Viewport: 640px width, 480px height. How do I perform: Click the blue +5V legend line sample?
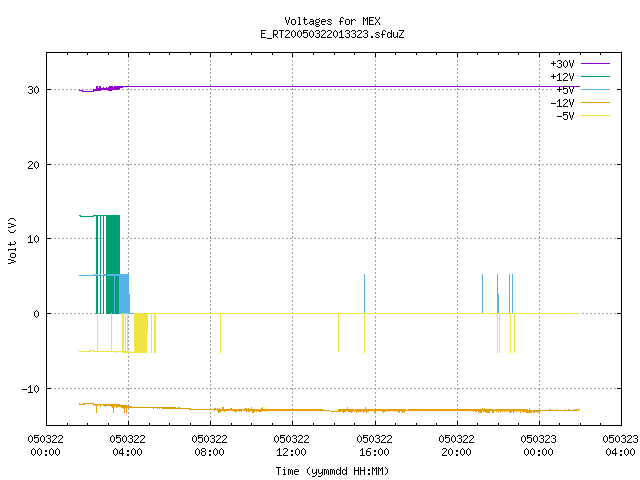[595, 89]
